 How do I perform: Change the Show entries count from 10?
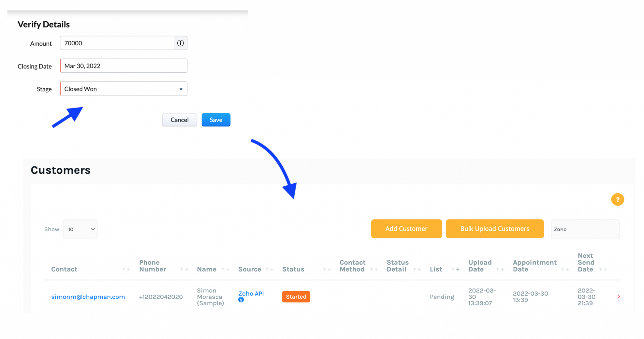click(80, 229)
